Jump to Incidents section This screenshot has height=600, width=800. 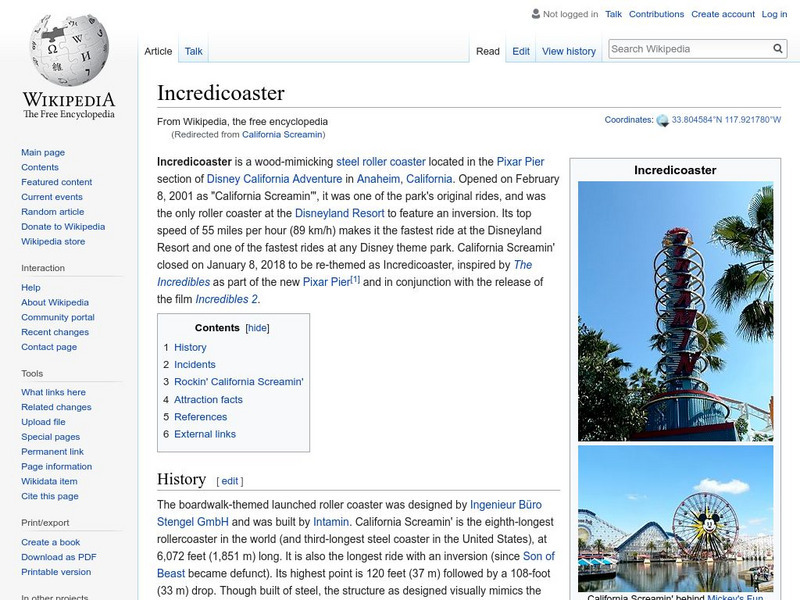click(x=195, y=364)
